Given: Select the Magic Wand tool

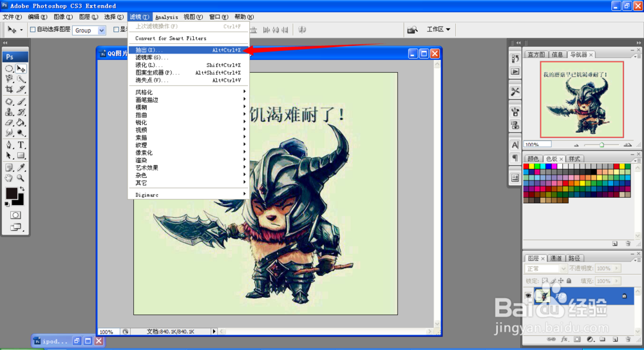Looking at the screenshot, I should (21, 79).
